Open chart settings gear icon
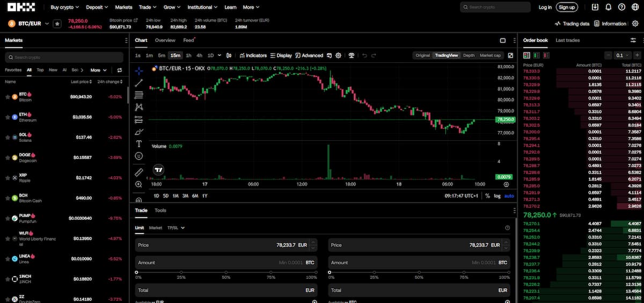 [338, 55]
